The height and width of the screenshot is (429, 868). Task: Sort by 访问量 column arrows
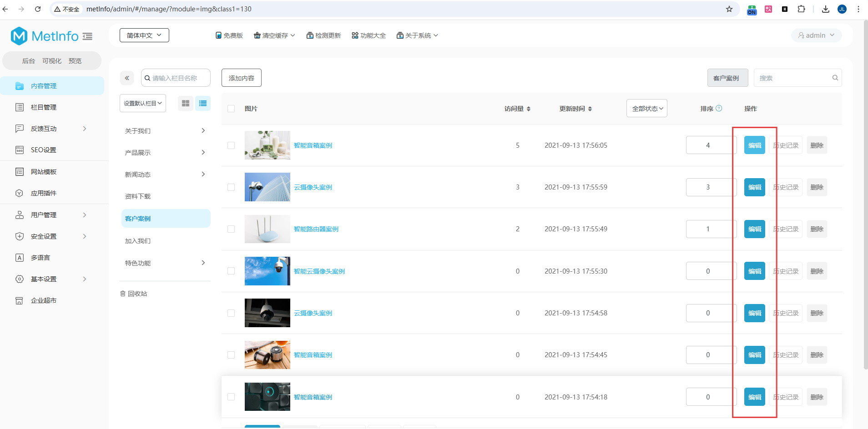coord(528,109)
